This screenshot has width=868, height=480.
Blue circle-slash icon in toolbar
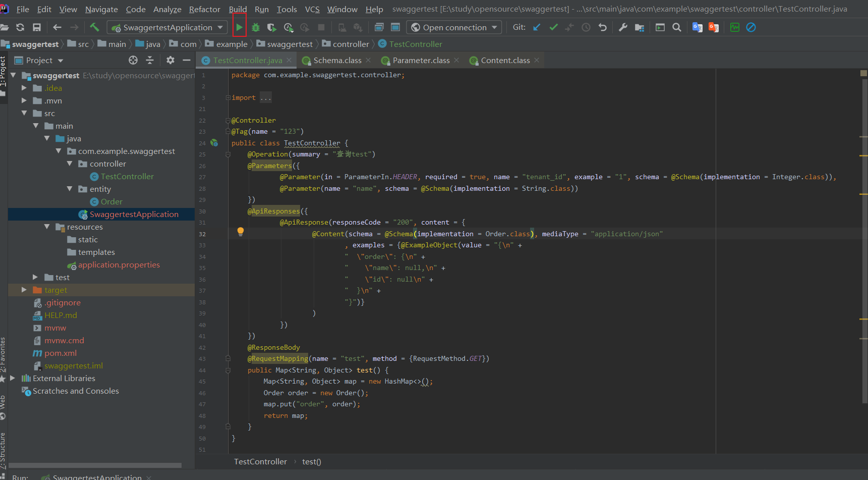[751, 27]
